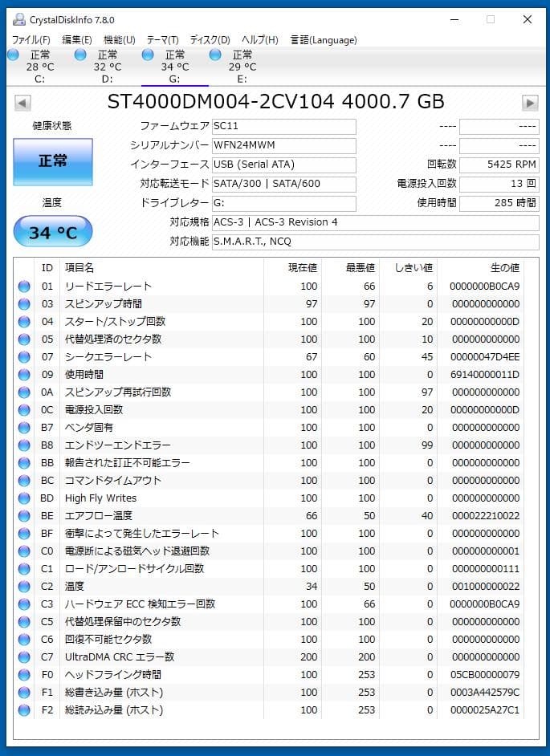Switch to drive C: disk tab
The image size is (550, 756).
[40, 67]
